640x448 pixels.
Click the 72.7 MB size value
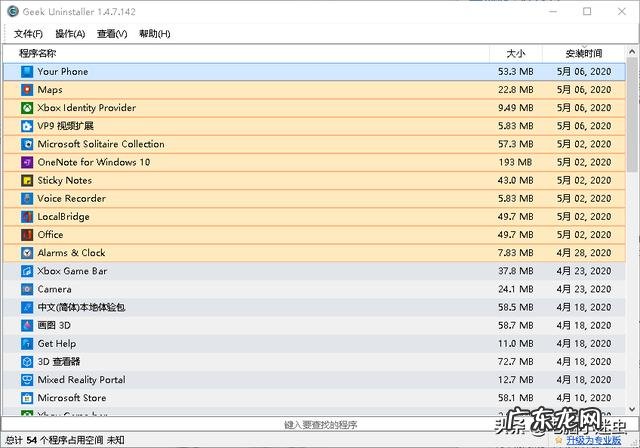click(x=516, y=362)
